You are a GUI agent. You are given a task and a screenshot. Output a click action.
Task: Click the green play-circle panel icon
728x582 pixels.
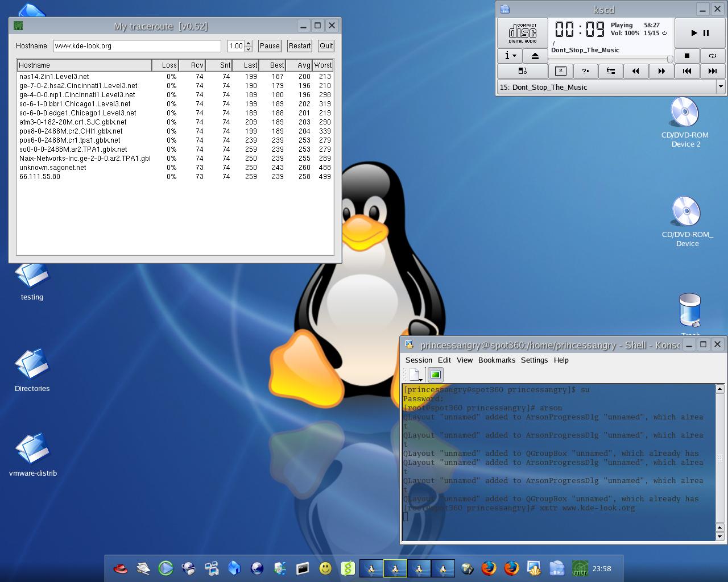(166, 568)
